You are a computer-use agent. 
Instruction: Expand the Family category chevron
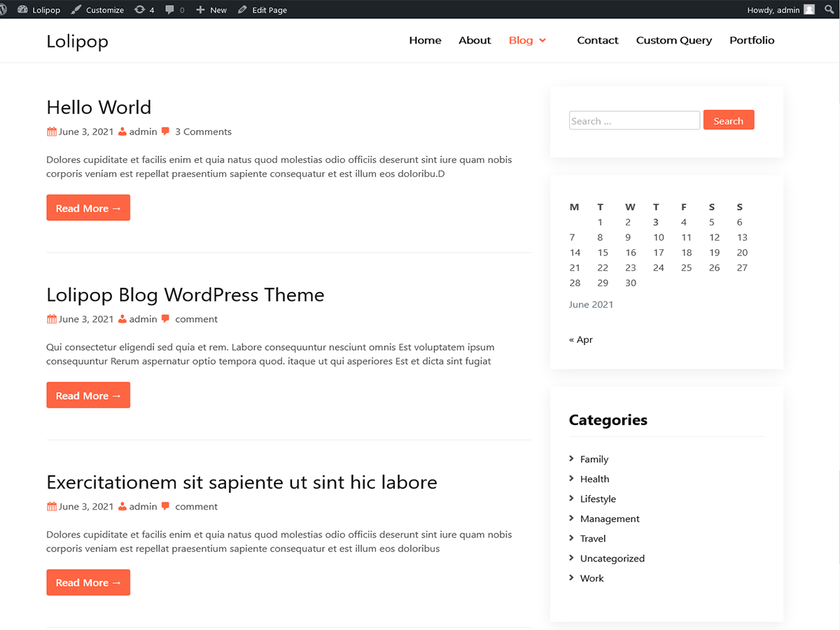[573, 459]
